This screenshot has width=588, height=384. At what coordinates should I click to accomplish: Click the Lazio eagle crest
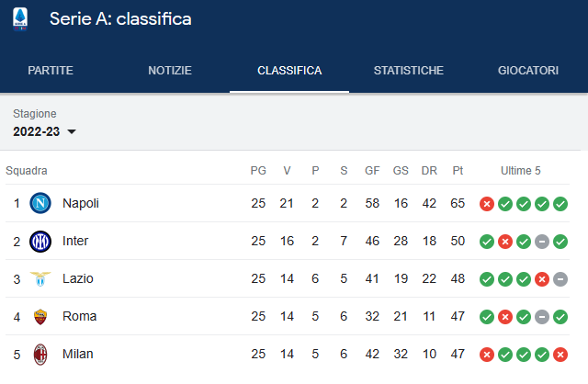40,278
